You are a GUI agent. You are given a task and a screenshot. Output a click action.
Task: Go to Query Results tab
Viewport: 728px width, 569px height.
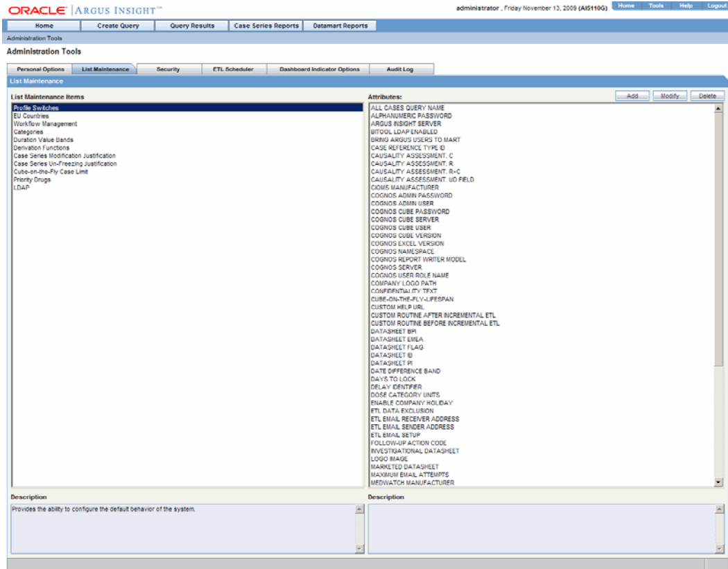pyautogui.click(x=192, y=26)
